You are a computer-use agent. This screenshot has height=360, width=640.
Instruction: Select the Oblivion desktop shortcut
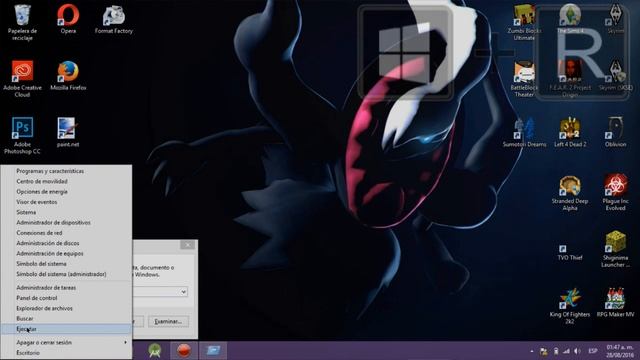pyautogui.click(x=616, y=132)
